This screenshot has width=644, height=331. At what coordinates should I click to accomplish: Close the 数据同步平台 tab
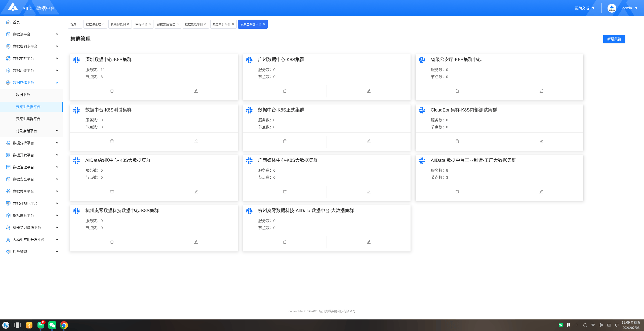[233, 24]
